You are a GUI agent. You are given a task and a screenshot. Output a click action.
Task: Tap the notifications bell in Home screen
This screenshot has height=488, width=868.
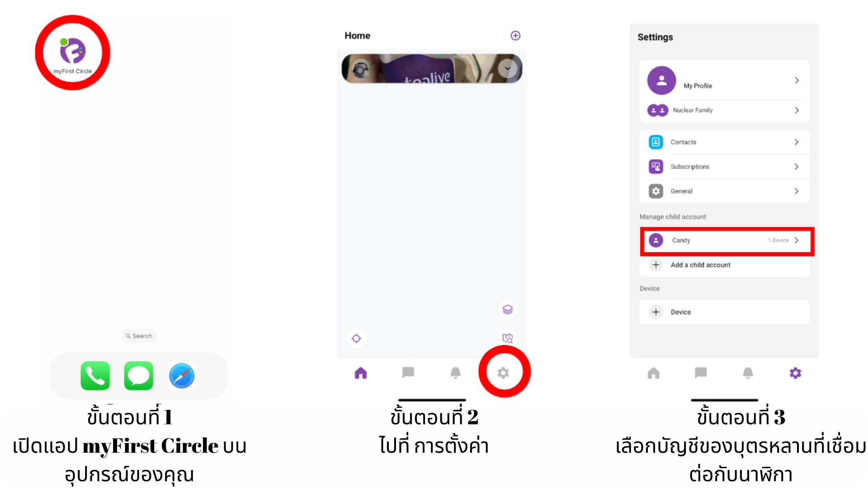coord(456,373)
